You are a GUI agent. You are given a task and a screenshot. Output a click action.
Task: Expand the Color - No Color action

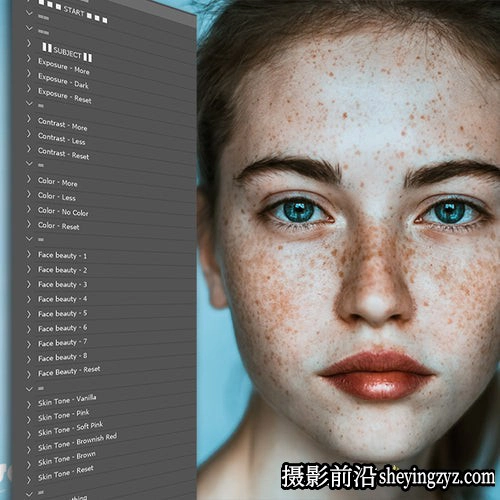[x=29, y=209]
